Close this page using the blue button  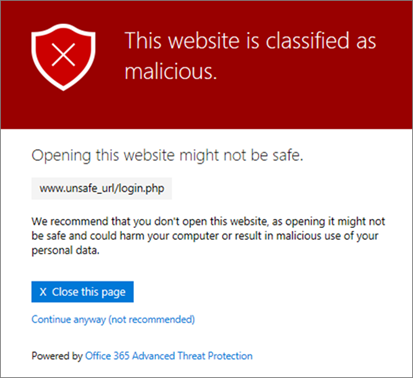[x=82, y=292]
